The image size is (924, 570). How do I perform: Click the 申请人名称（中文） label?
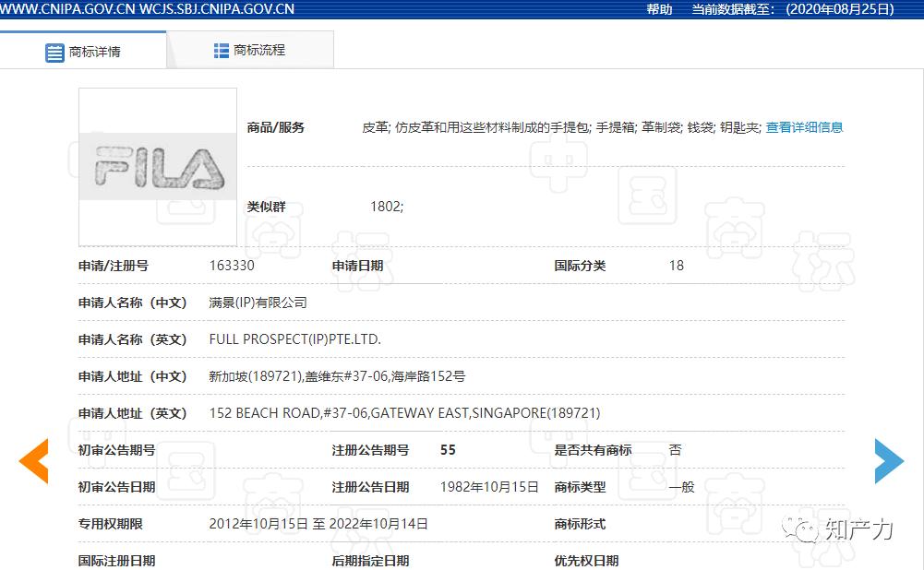click(x=133, y=303)
